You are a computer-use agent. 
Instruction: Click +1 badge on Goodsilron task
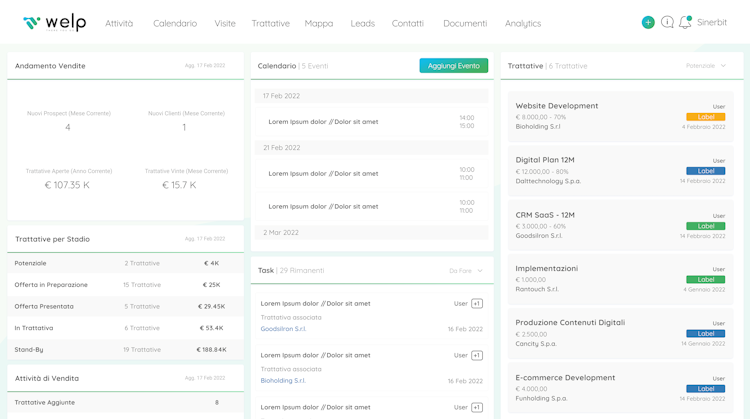coord(477,304)
